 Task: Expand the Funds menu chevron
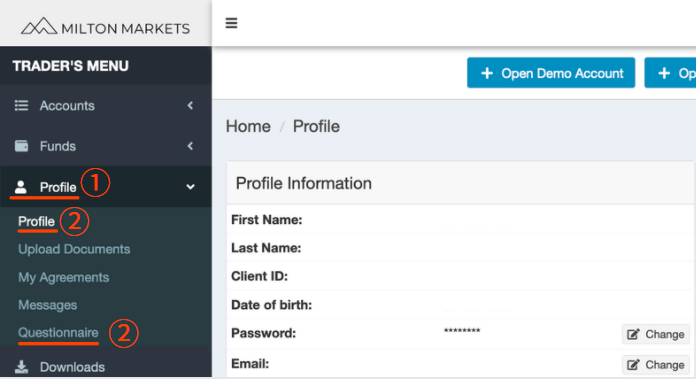(x=190, y=146)
